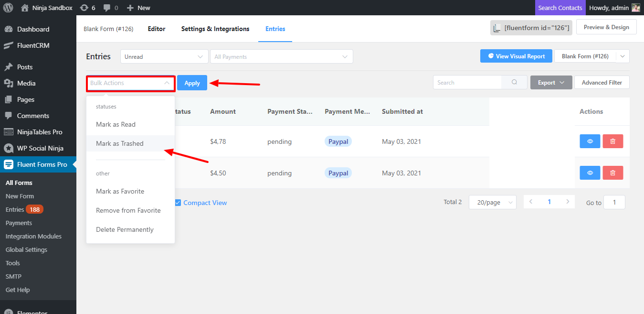Click page number 1 in pagination
This screenshot has width=644, height=314.
point(549,202)
